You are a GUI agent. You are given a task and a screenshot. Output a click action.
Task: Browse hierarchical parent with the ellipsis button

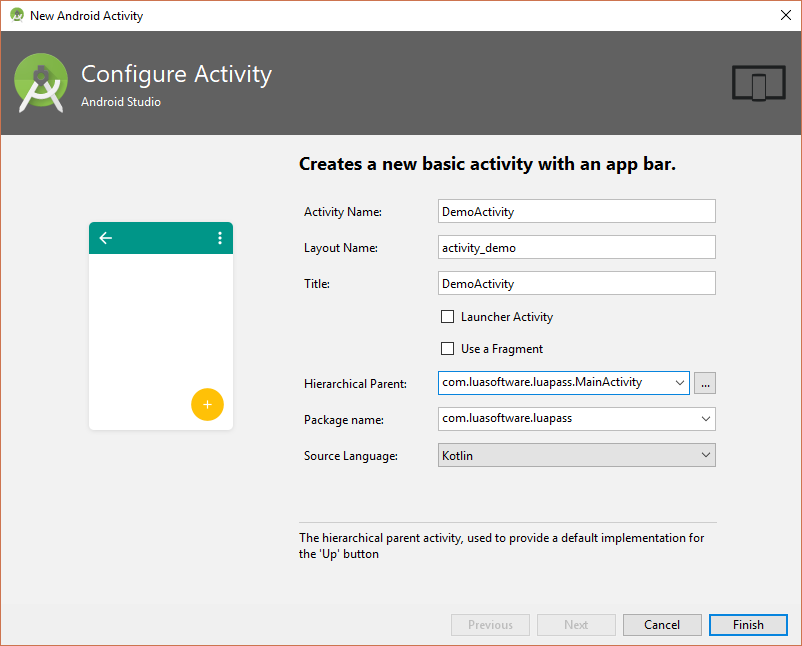704,383
